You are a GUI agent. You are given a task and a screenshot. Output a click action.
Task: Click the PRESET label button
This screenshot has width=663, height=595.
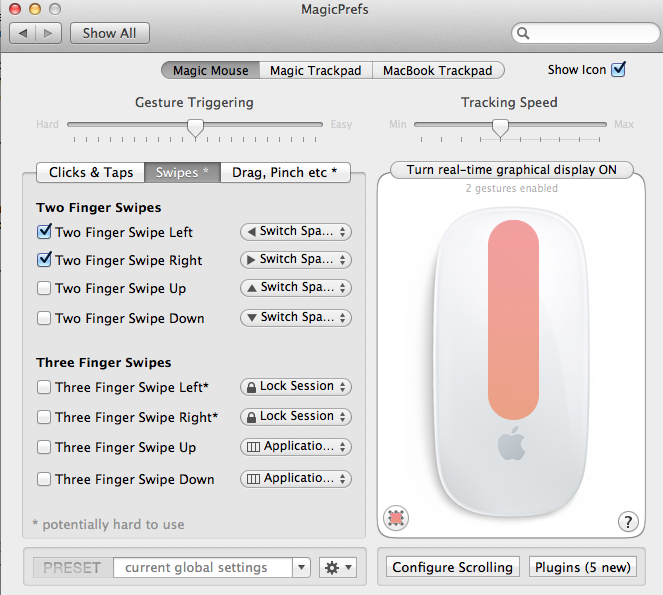click(x=73, y=568)
